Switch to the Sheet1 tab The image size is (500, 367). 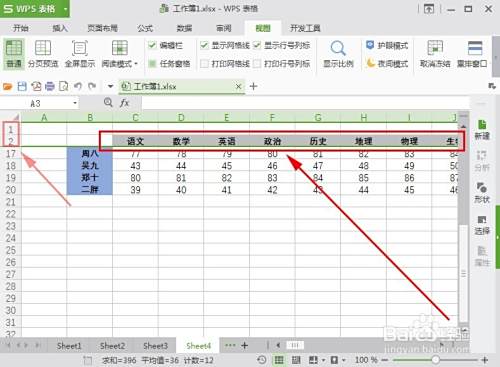coord(69,346)
